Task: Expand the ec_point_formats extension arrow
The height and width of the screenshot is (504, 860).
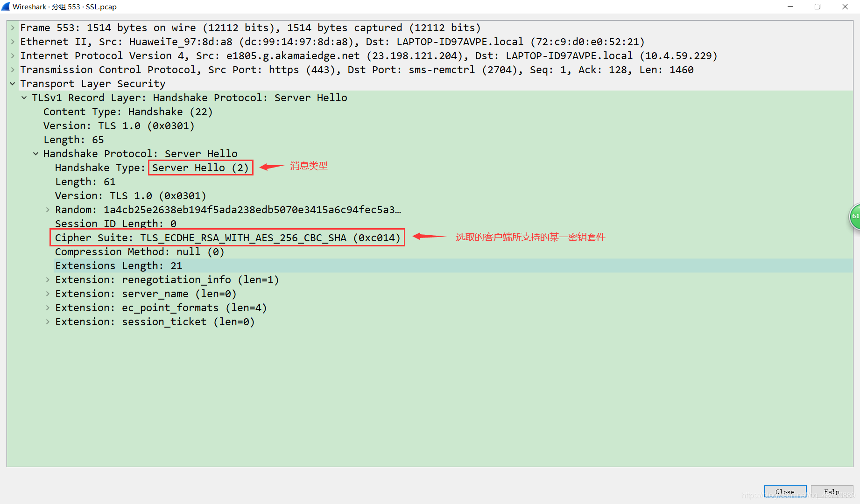Action: click(x=48, y=308)
